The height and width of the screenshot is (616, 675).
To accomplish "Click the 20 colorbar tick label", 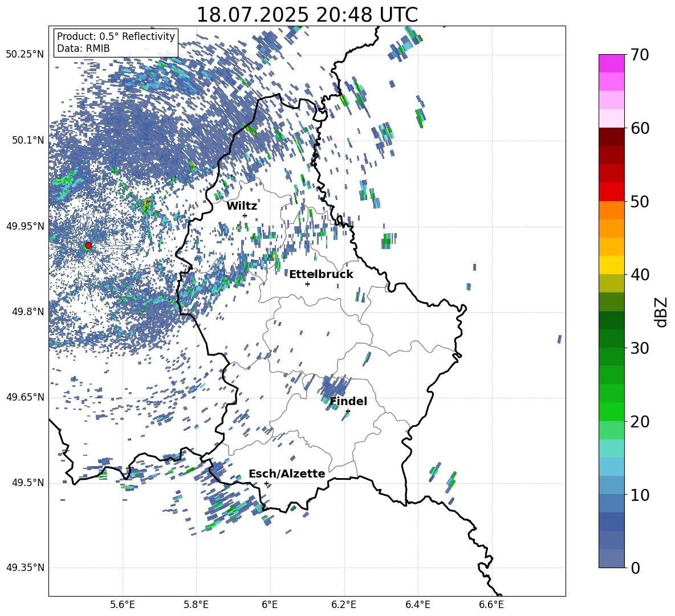I will coord(640,422).
